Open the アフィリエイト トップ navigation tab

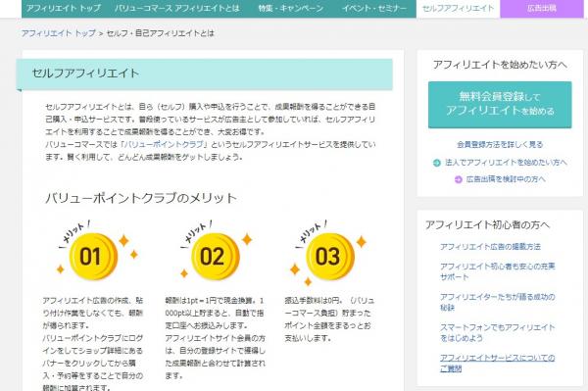pyautogui.click(x=64, y=8)
